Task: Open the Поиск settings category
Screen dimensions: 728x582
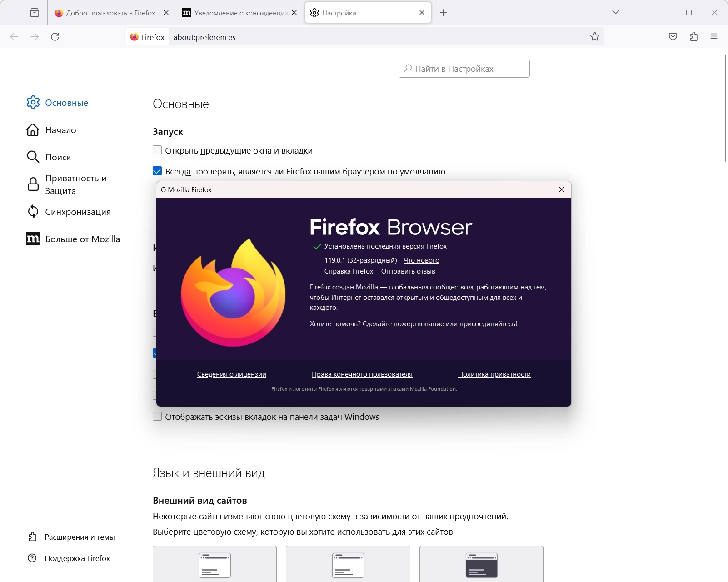Action: pyautogui.click(x=49, y=157)
